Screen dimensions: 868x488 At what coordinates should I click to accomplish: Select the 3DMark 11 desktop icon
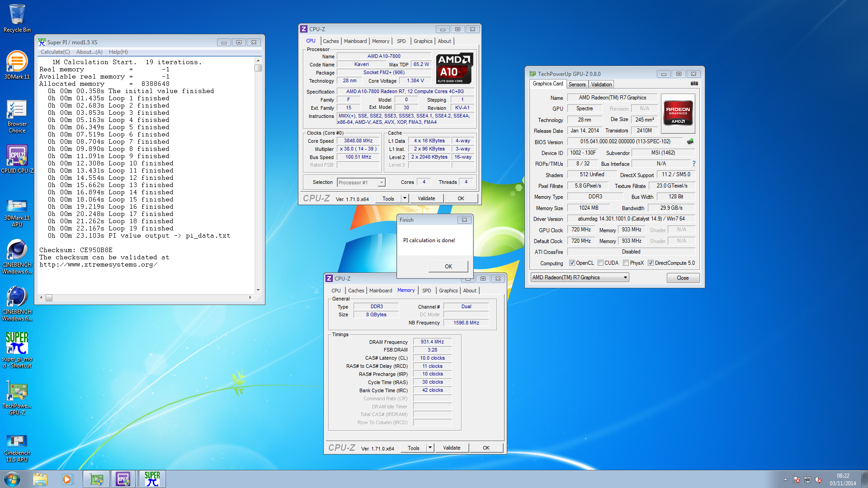pyautogui.click(x=17, y=65)
